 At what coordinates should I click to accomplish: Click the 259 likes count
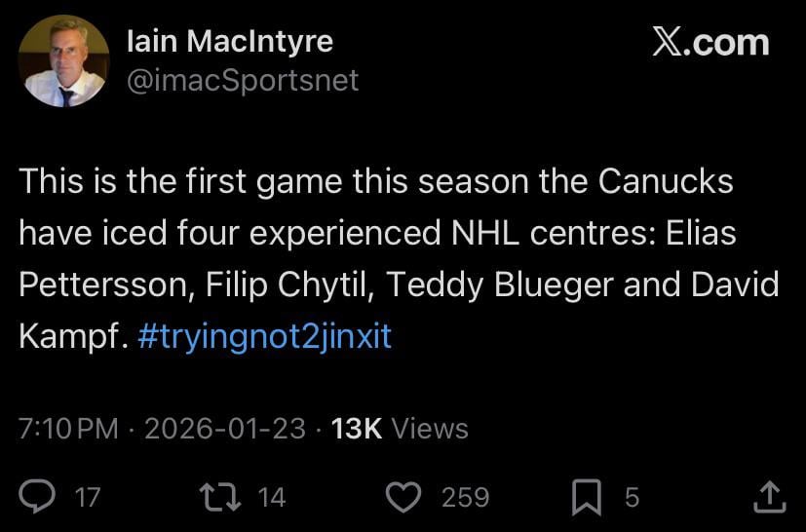tap(465, 497)
